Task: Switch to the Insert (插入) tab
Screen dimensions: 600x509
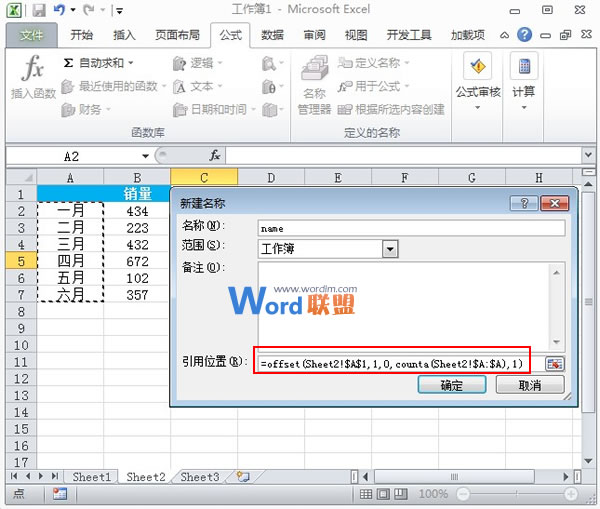Action: [124, 35]
